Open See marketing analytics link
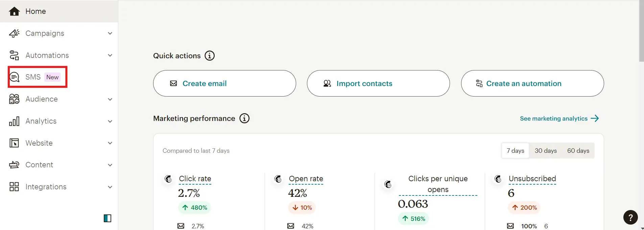The image size is (644, 230). pos(559,119)
